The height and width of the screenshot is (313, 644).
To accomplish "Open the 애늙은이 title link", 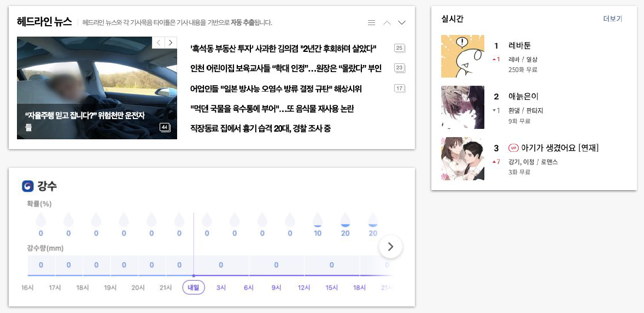I will point(523,96).
